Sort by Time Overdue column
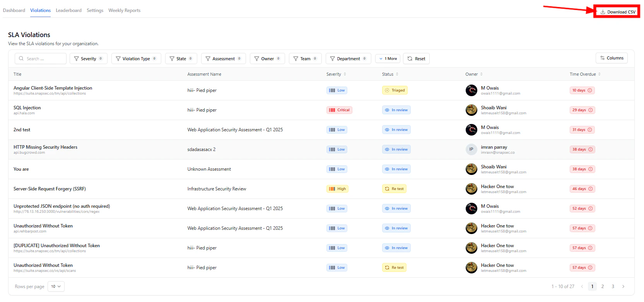The height and width of the screenshot is (302, 644). pyautogui.click(x=585, y=74)
